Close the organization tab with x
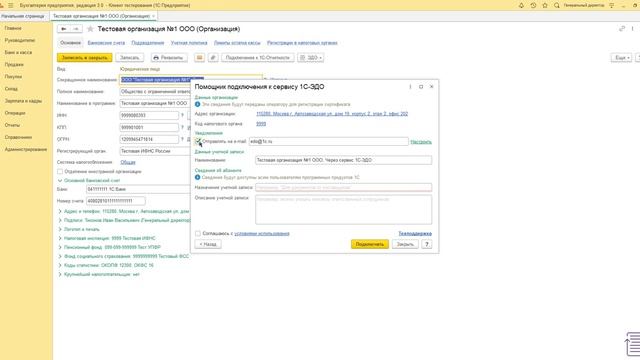640x360 pixels. tap(153, 16)
